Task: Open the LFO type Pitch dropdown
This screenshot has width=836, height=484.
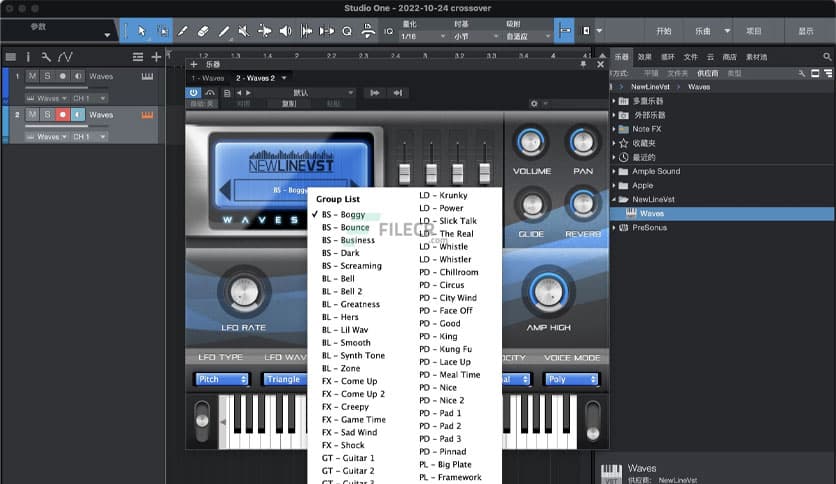Action: [222, 379]
